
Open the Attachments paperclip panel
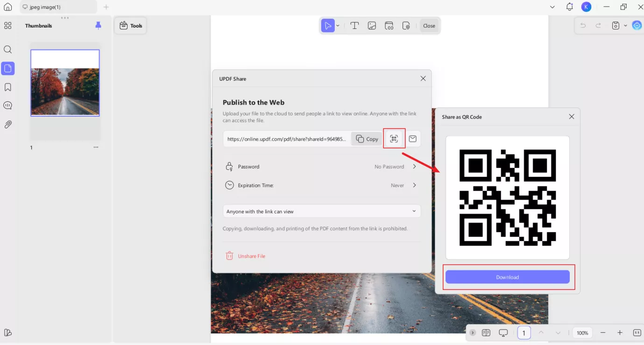pos(8,125)
